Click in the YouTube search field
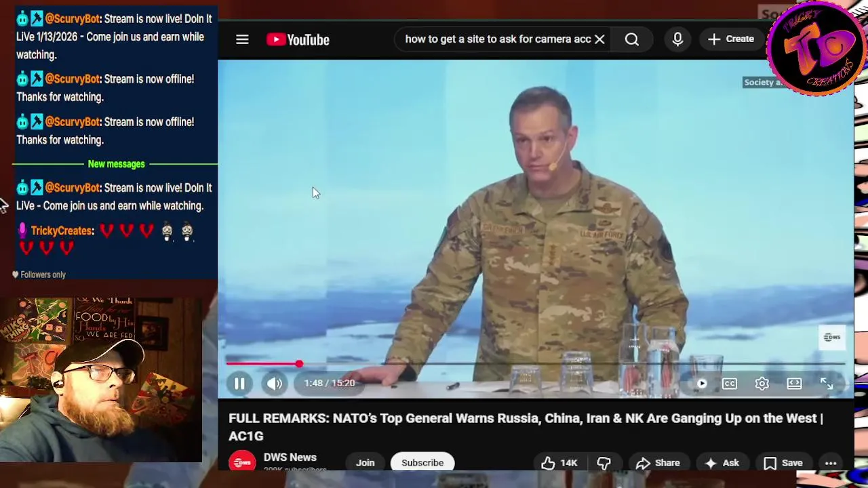The width and height of the screenshot is (868, 488). [498, 39]
